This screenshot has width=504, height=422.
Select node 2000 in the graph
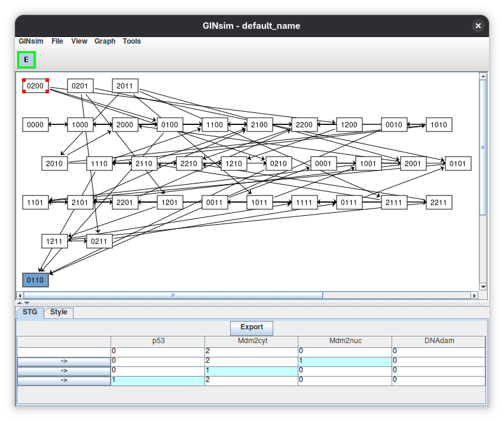pyautogui.click(x=125, y=125)
